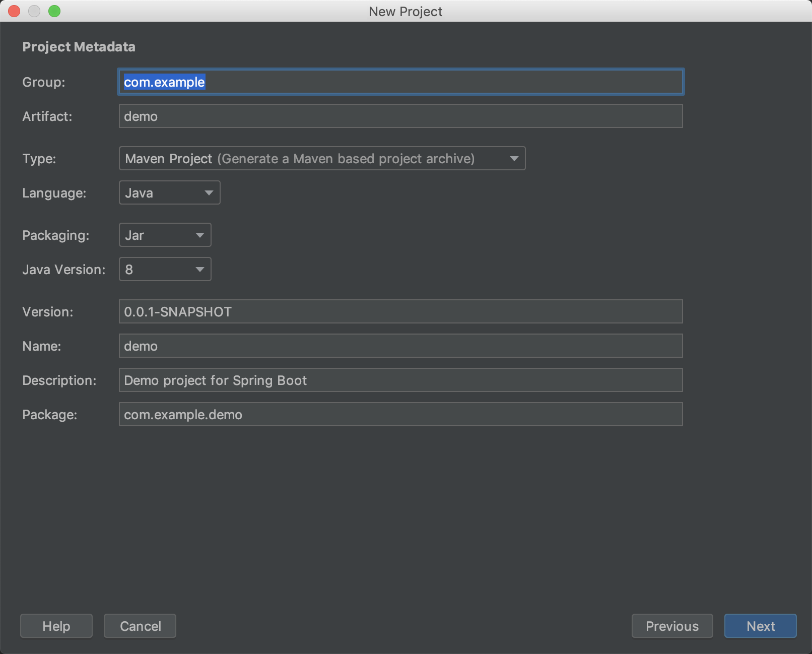This screenshot has height=654, width=812.
Task: Click the Version field with 0.0.1-SNAPSHOT
Action: coord(400,311)
